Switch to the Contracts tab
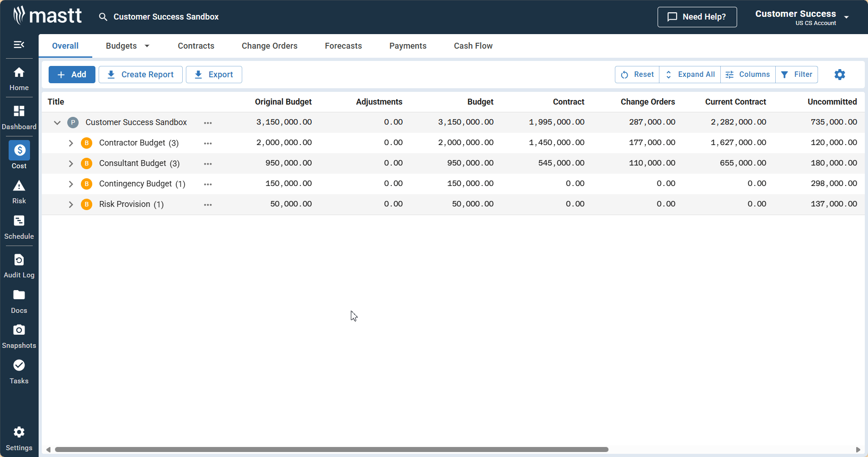 coord(196,46)
